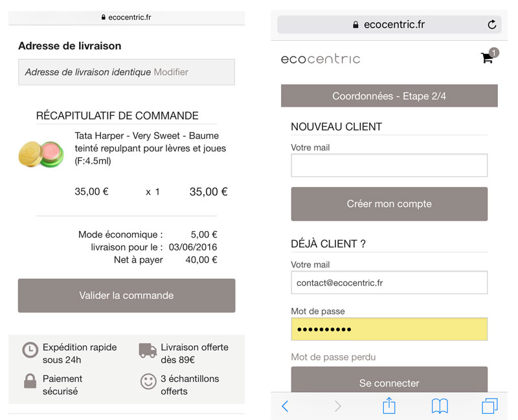Tap the Livraison offerte truck icon
Image resolution: width=518 pixels, height=420 pixels.
coord(148,350)
